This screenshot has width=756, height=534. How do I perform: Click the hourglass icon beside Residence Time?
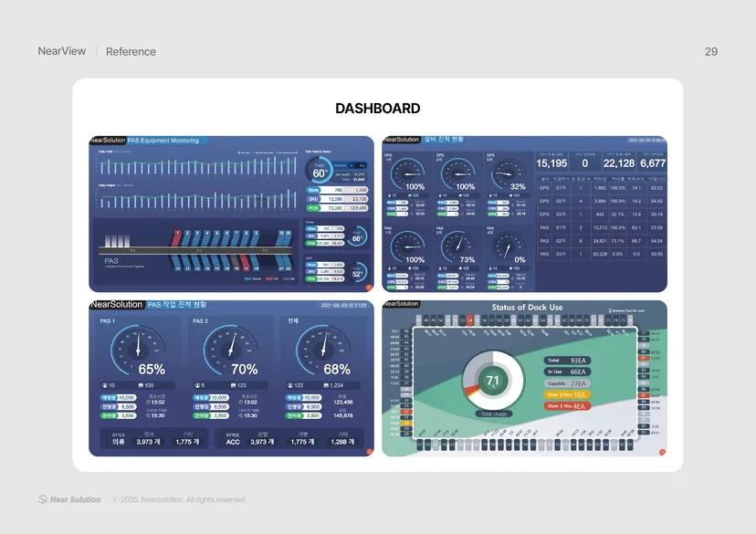click(610, 311)
